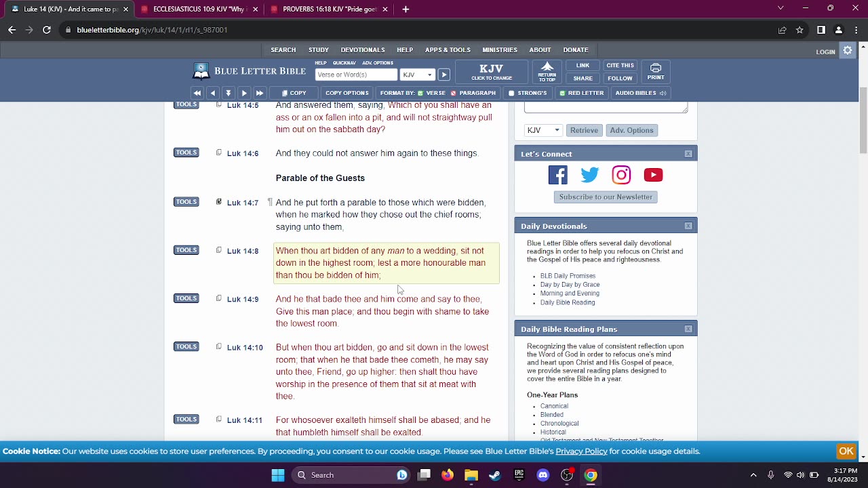Toggle Verse format checkbox

(421, 93)
